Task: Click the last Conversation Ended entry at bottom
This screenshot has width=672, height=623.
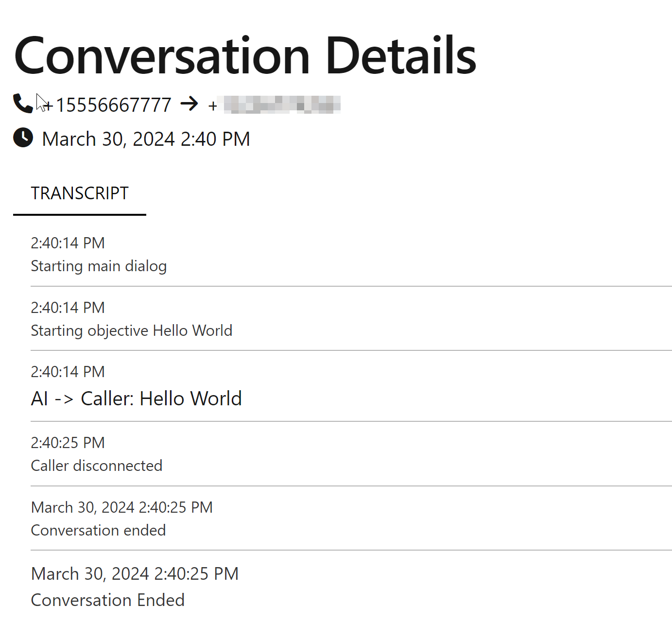Action: (x=107, y=600)
